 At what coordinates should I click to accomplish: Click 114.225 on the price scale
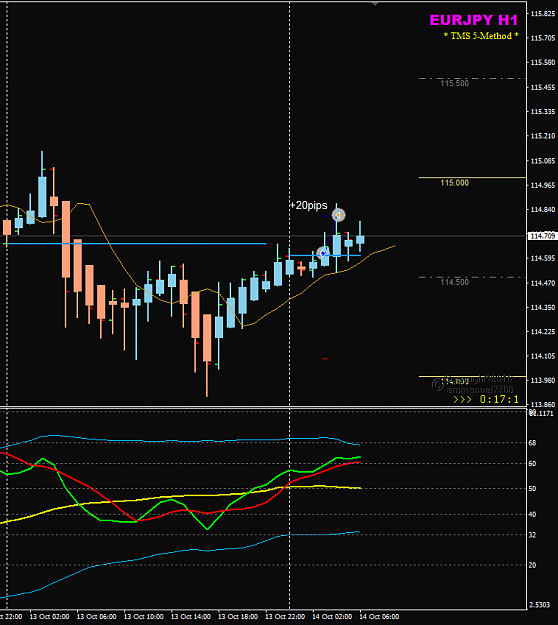click(543, 332)
